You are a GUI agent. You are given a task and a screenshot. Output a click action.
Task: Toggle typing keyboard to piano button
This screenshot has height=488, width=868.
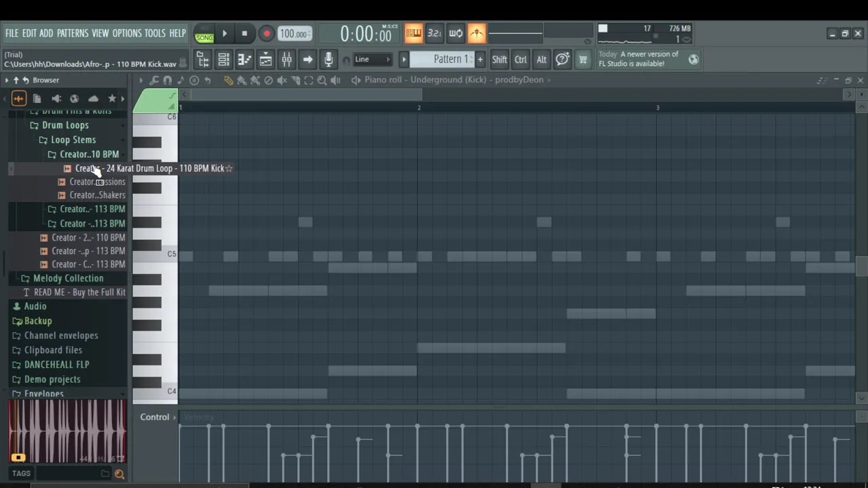click(x=413, y=33)
